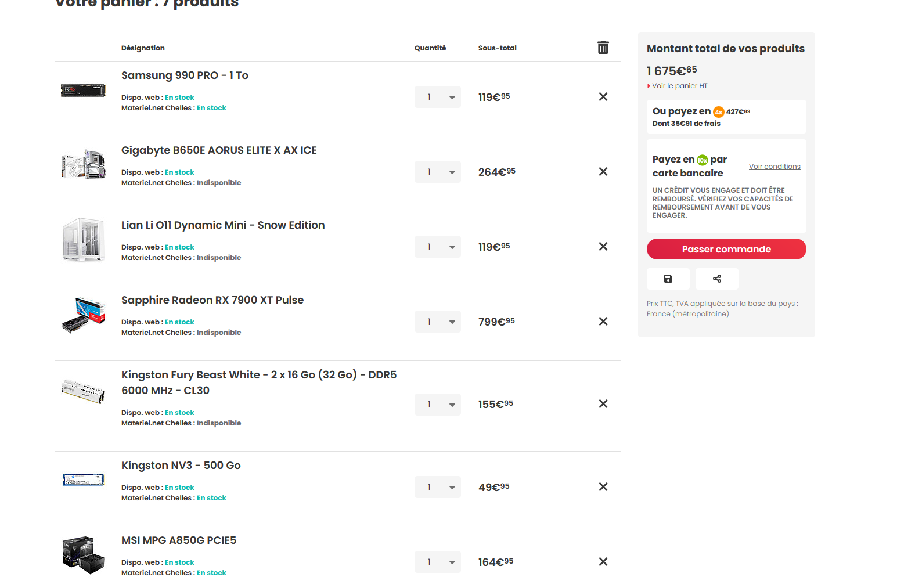Remove Samsung 990 PRO from cart
Screen dimensions: 915x588
click(x=603, y=97)
